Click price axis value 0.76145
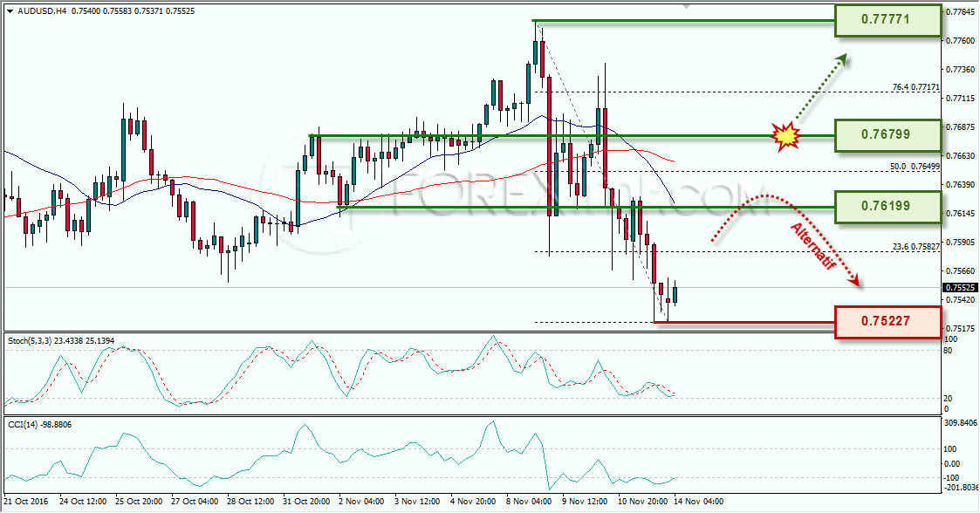This screenshot has height=513, width=980. (x=961, y=214)
